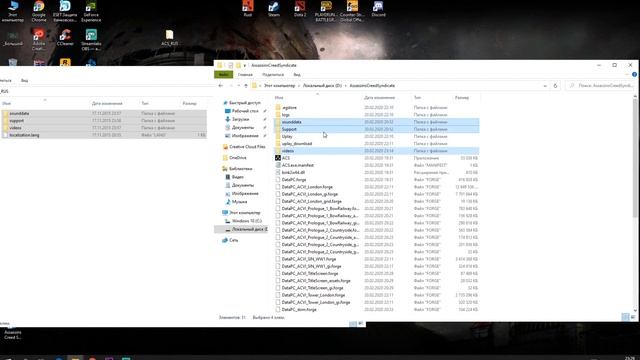
Task: Select Сеть in the navigation pane
Action: point(230,240)
